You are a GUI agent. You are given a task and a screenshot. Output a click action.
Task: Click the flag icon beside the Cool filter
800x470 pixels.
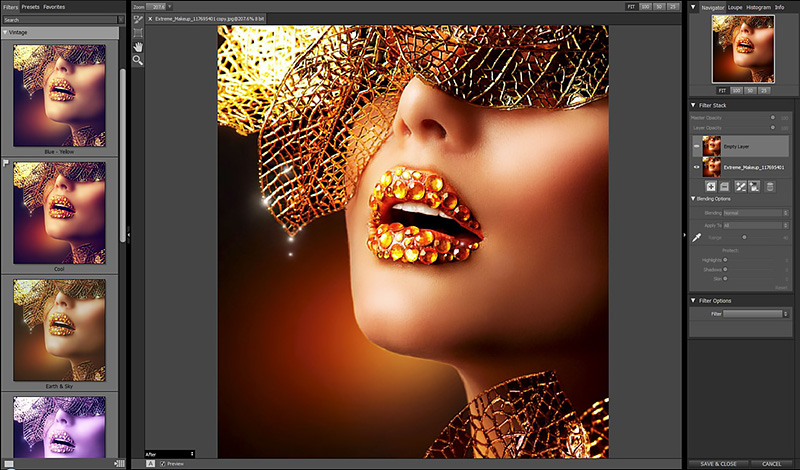(x=6, y=163)
